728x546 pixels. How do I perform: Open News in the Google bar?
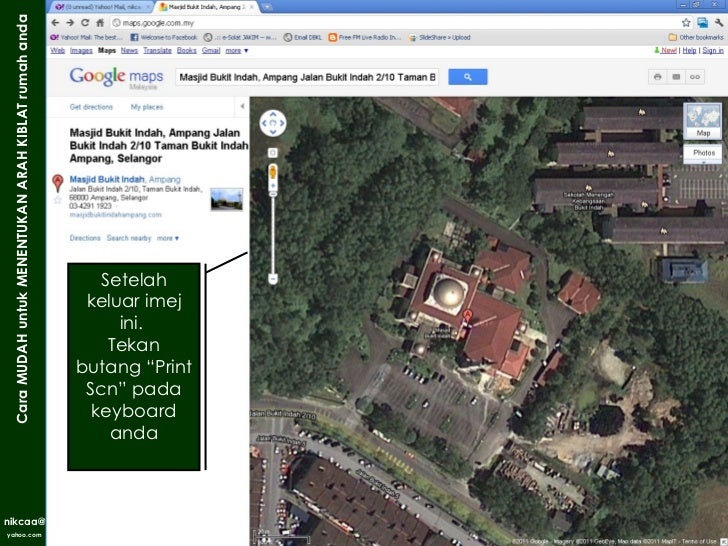pos(130,50)
